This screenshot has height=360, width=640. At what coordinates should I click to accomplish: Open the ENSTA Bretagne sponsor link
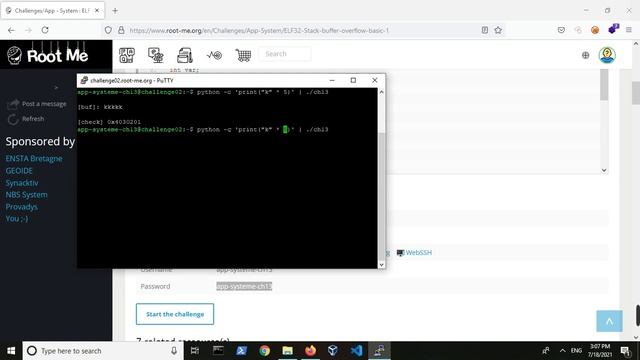tap(34, 158)
